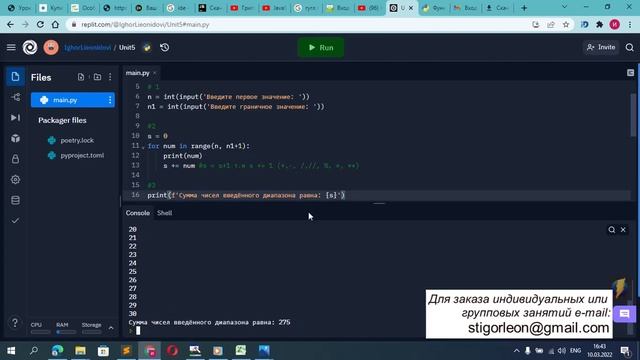Screen dimensions: 640x360
Task: Click the Unit5 repl name
Action: pos(127,48)
